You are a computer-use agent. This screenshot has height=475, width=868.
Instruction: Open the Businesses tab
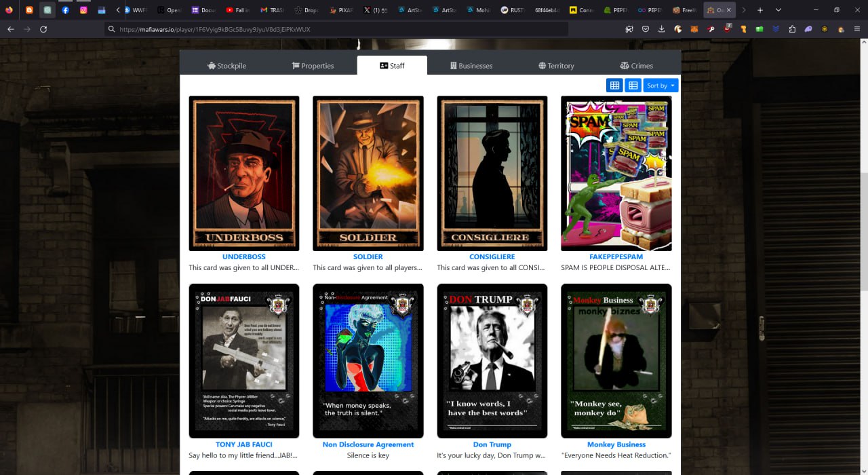[471, 66]
